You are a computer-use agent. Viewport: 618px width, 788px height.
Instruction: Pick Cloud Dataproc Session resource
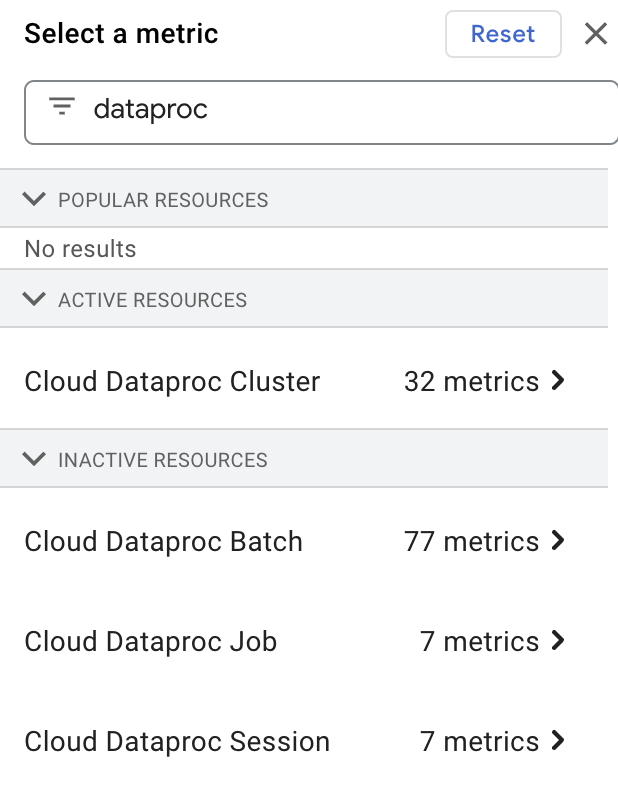(x=177, y=741)
